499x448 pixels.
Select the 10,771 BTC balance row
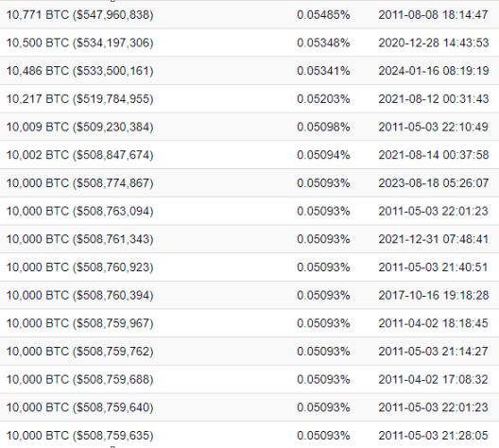[249, 14]
